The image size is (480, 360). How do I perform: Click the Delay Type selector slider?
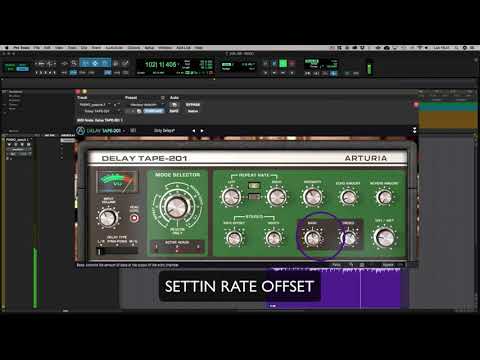coord(117,251)
